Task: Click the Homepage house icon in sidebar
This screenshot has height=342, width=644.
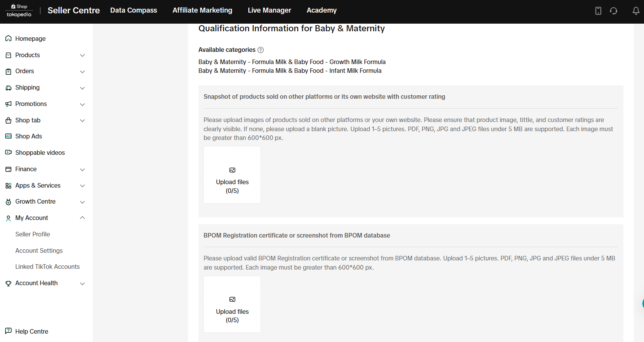Action: 8,39
